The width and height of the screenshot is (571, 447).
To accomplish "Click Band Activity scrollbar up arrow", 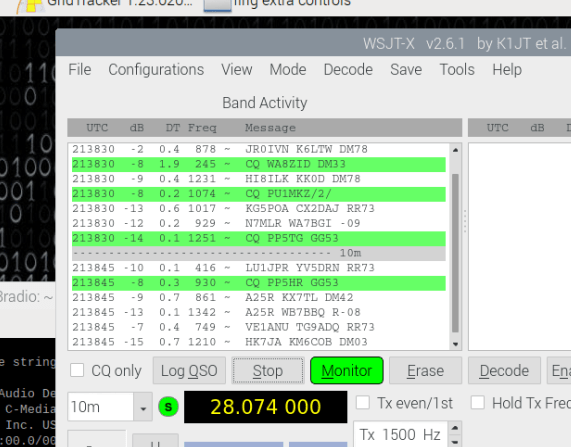I will point(455,150).
